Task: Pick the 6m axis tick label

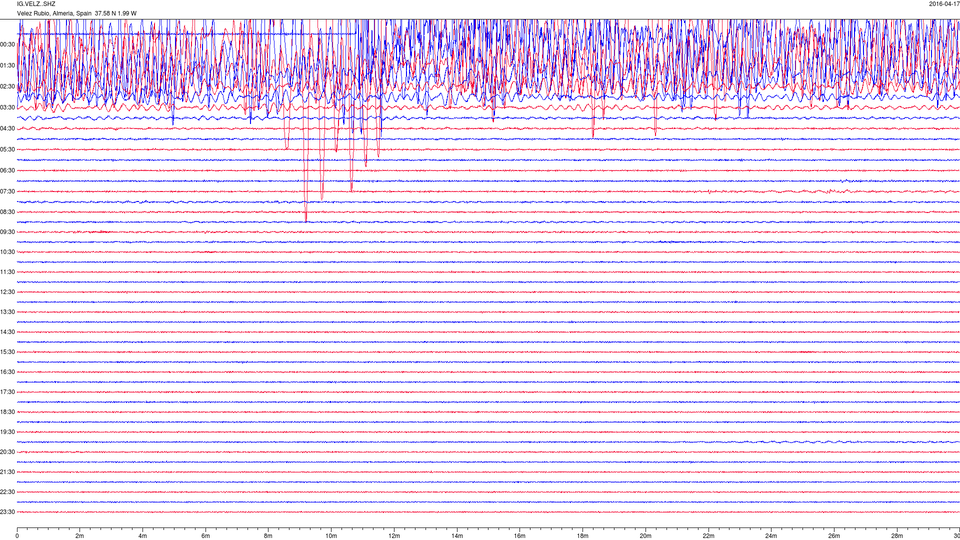Action: (206, 536)
